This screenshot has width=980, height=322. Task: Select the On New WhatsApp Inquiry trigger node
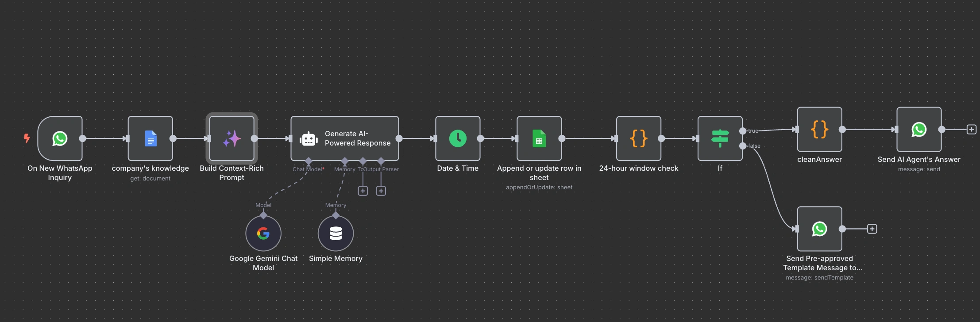[60, 138]
